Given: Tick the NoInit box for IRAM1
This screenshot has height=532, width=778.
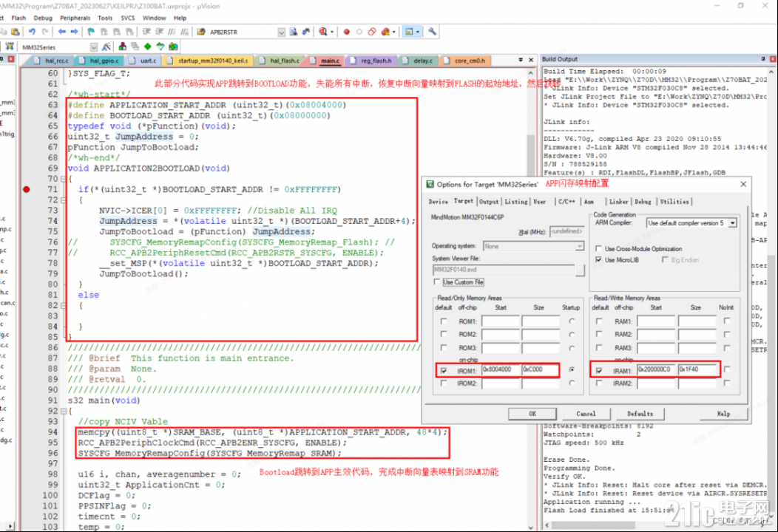Looking at the screenshot, I should (x=727, y=369).
